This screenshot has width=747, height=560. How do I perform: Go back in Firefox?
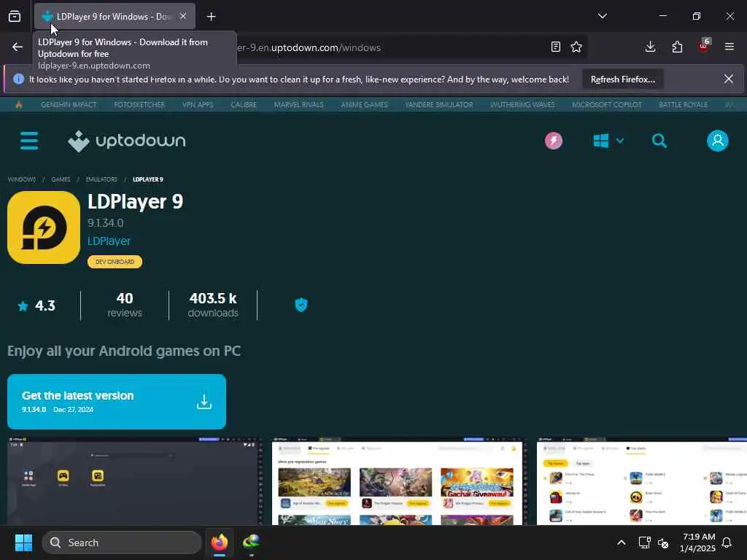(18, 47)
